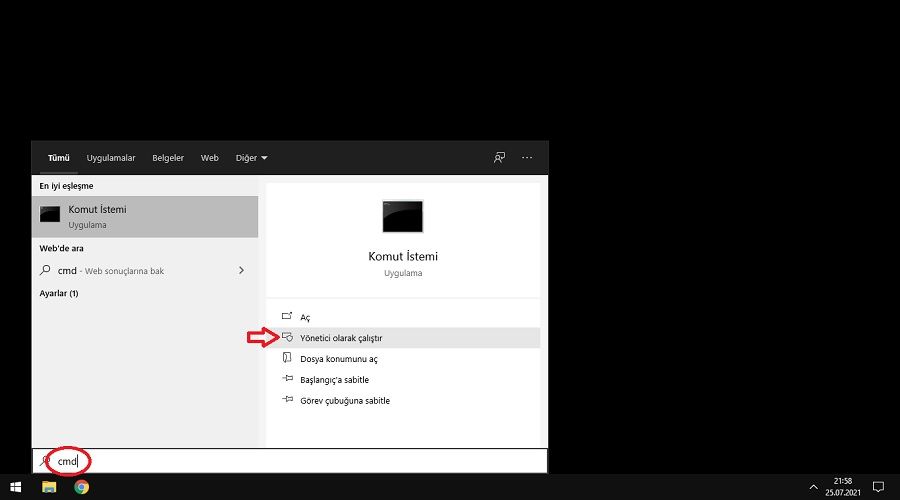Click the large Komut İstemi preview icon
The image size is (900, 500).
coord(402,216)
